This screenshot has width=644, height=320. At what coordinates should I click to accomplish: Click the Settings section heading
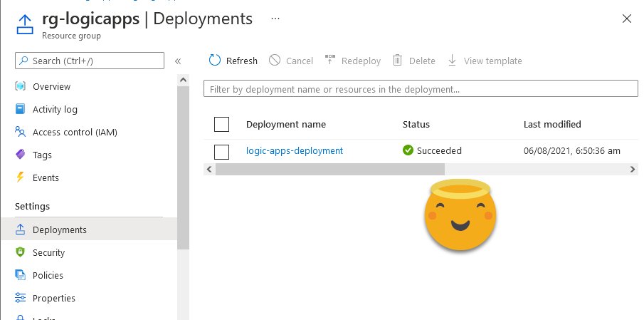[x=32, y=206]
